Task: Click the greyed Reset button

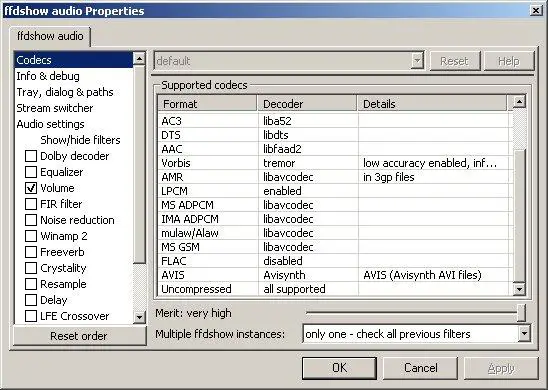Action: tap(454, 61)
